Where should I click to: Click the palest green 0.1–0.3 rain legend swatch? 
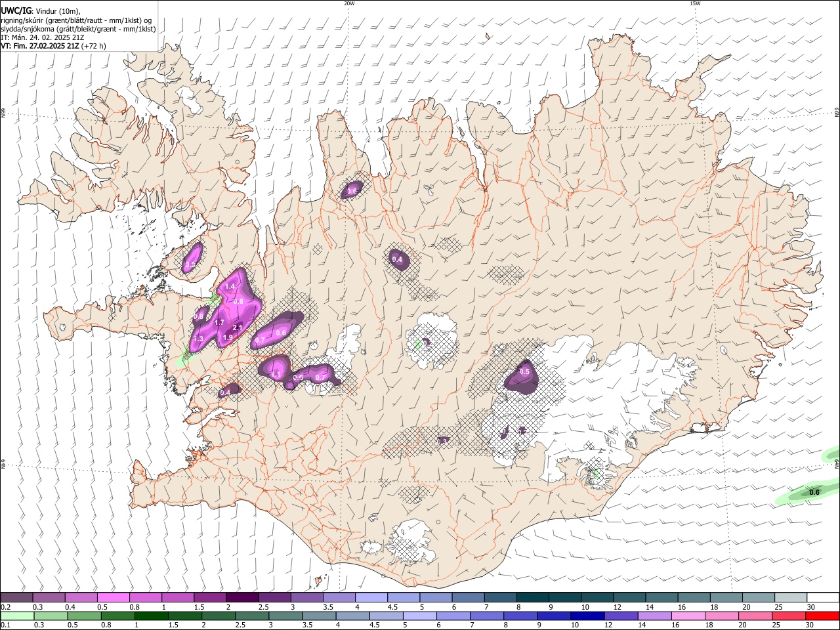(x=17, y=616)
